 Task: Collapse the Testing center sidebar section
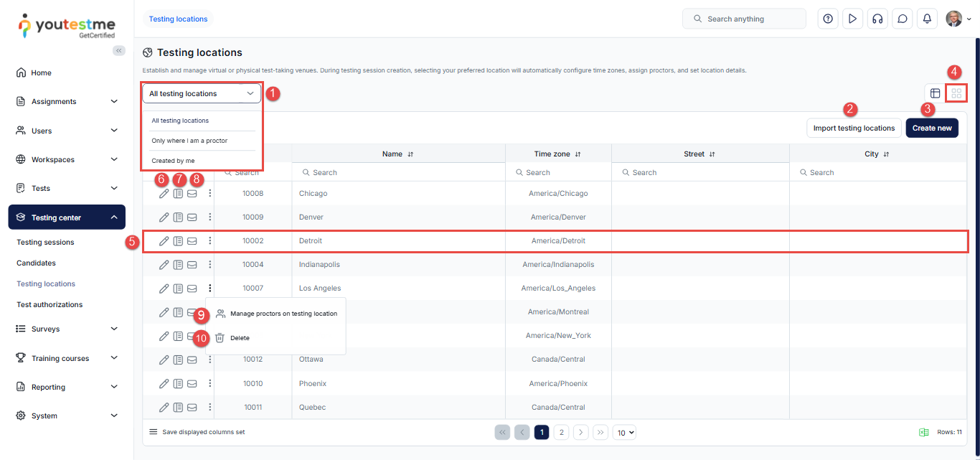coord(67,217)
